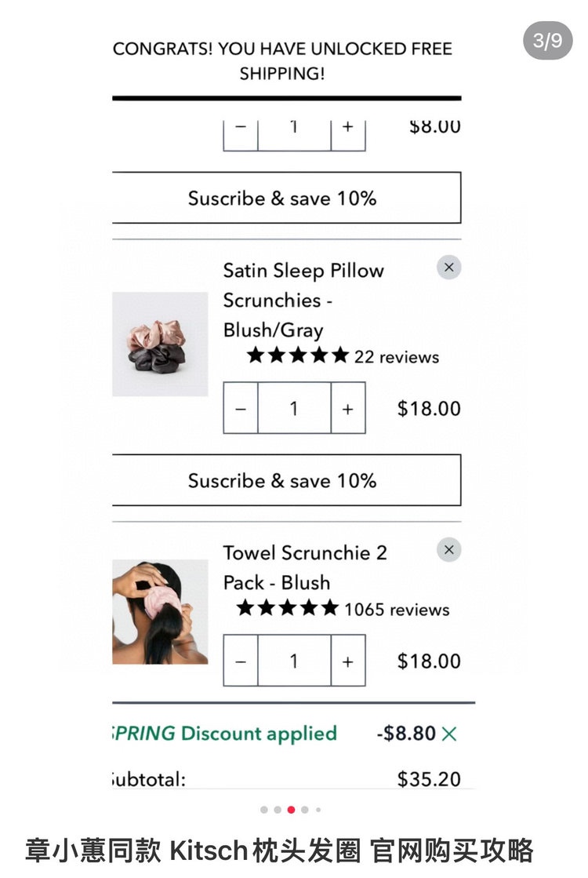588x878 pixels.
Task: Remove the SPRING discount code
Action: pos(449,734)
